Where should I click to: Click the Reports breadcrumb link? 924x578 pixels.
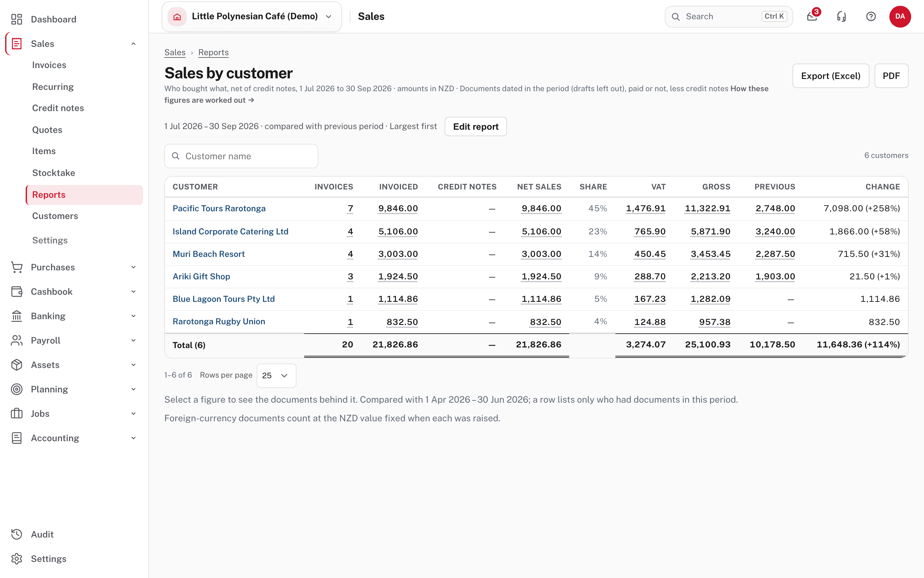pyautogui.click(x=213, y=52)
